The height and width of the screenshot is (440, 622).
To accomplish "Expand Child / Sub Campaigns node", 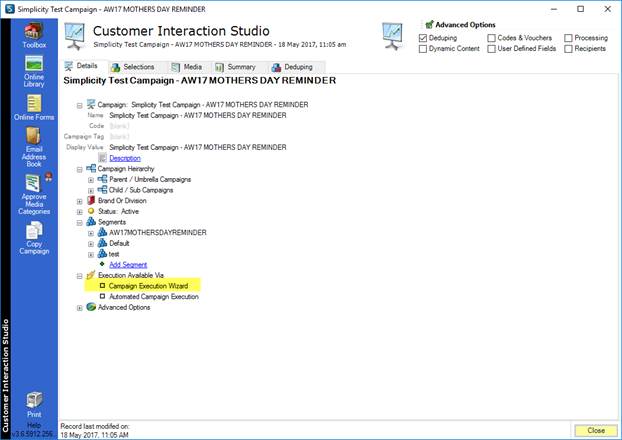I will 91,191.
